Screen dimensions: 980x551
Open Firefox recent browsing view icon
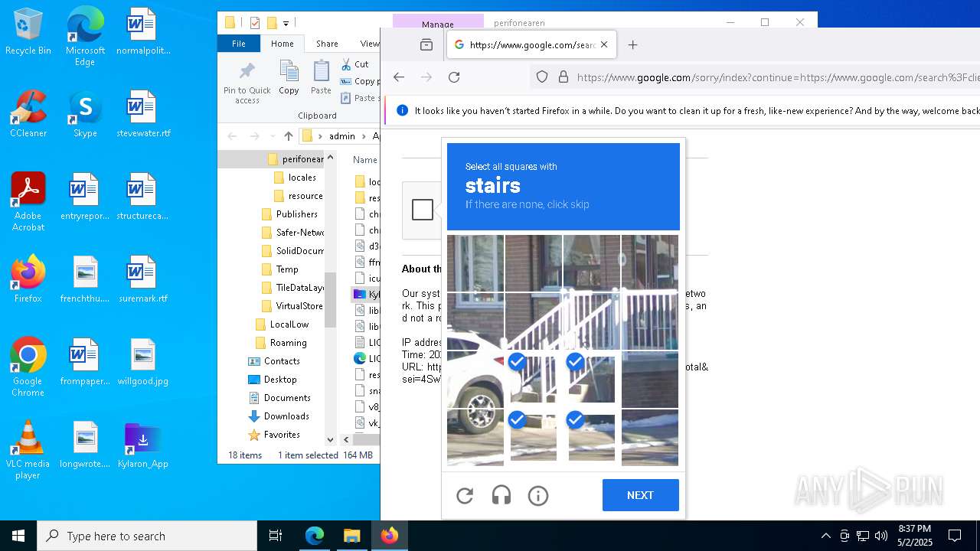tap(426, 44)
